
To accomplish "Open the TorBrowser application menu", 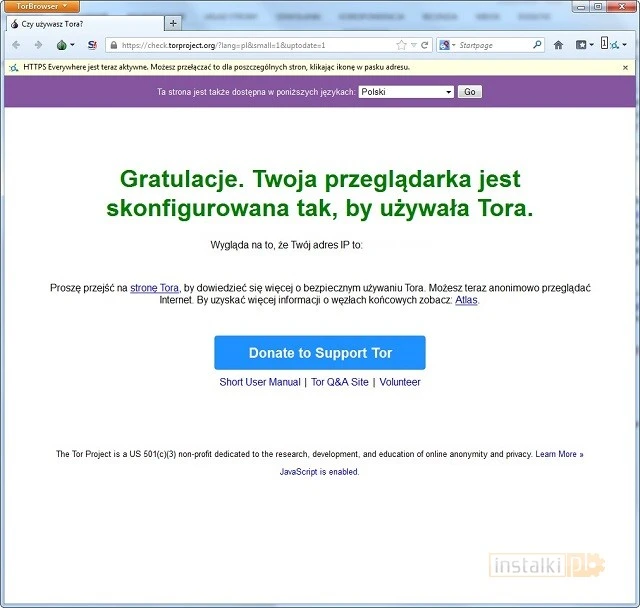I will (42, 7).
